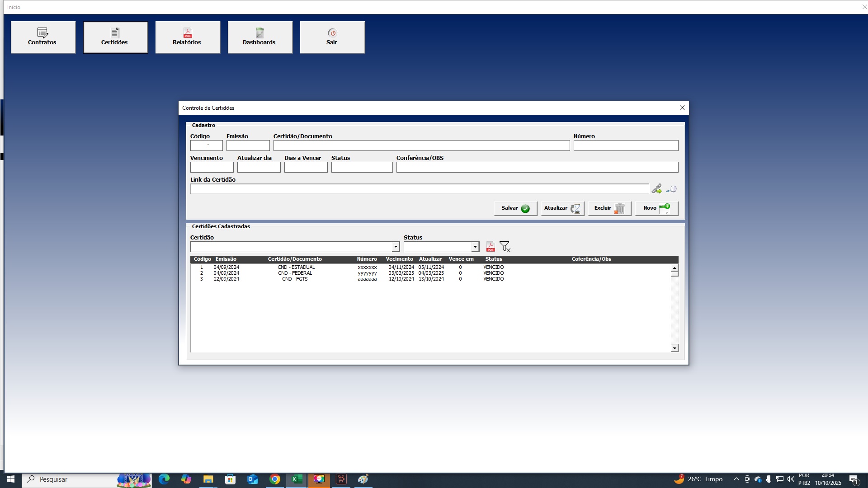Open the Relatórios PDF module
Image resolution: width=868 pixels, height=488 pixels.
(188, 37)
